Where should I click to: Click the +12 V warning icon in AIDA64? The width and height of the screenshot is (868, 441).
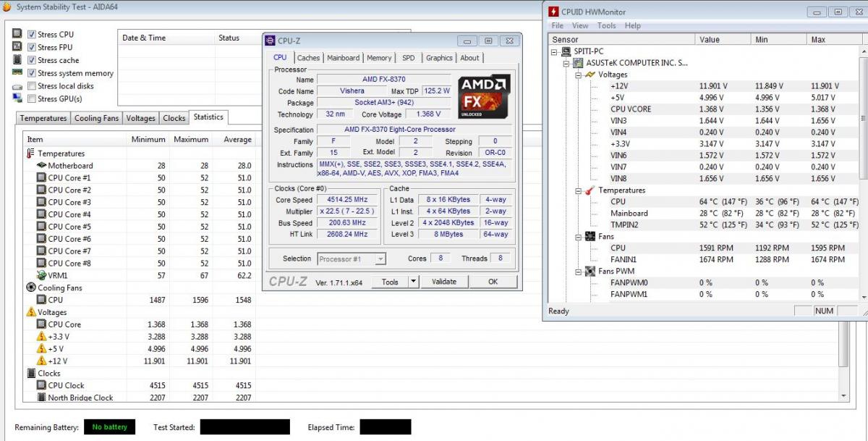pyautogui.click(x=41, y=361)
